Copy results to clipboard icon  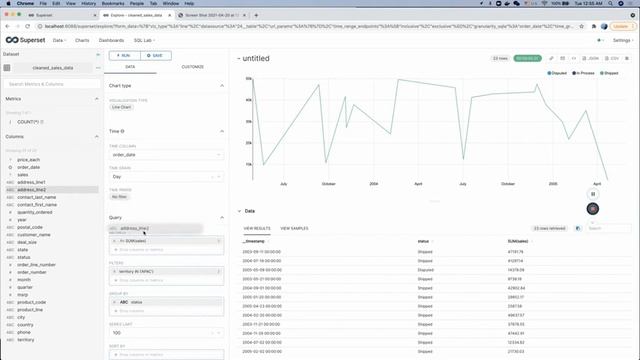point(578,228)
